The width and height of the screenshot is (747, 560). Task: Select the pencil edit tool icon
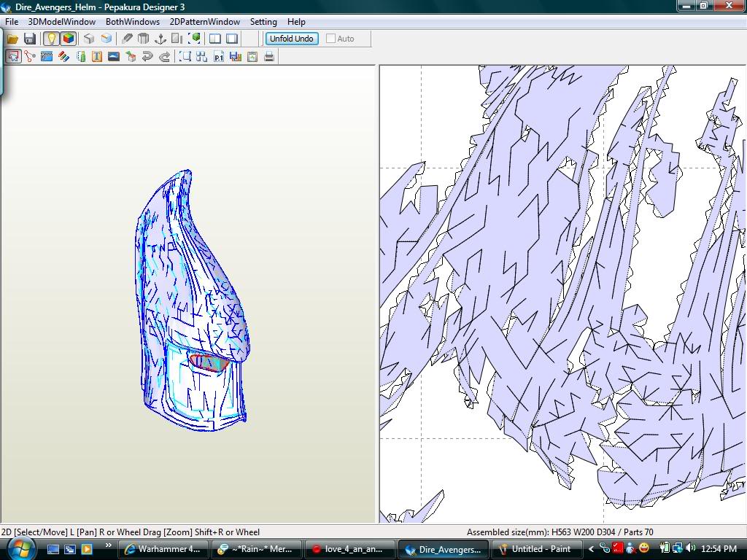127,39
